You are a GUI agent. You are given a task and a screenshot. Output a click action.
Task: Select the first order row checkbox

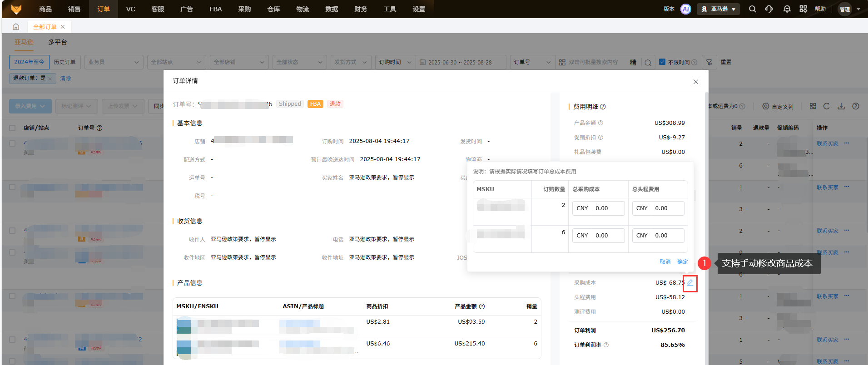click(x=12, y=143)
